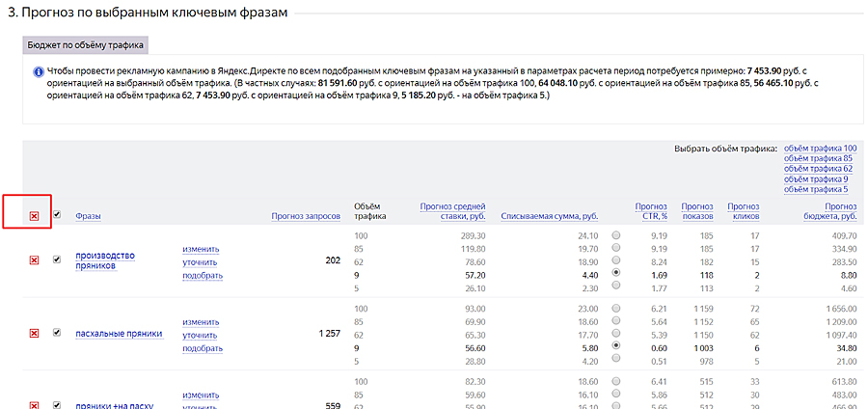This screenshot has height=409, width=868.
Task: Select traffic volume 9 radio for 'производство пряников'
Action: (x=616, y=273)
